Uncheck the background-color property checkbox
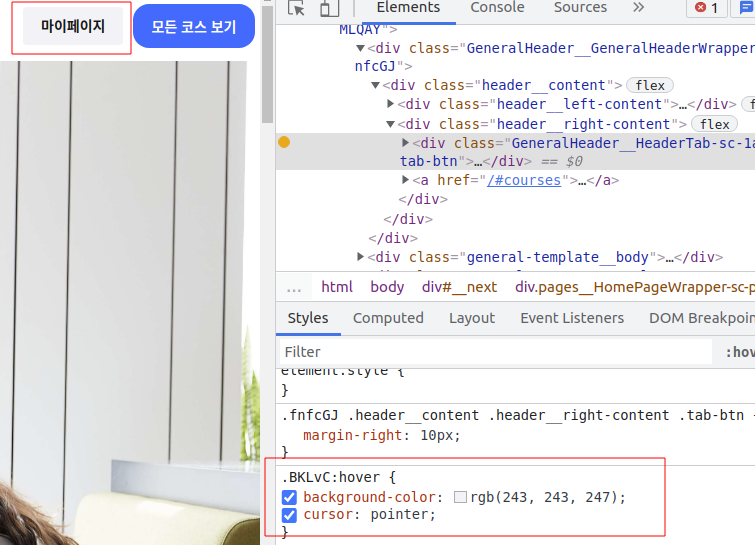The width and height of the screenshot is (755, 545). [289, 497]
